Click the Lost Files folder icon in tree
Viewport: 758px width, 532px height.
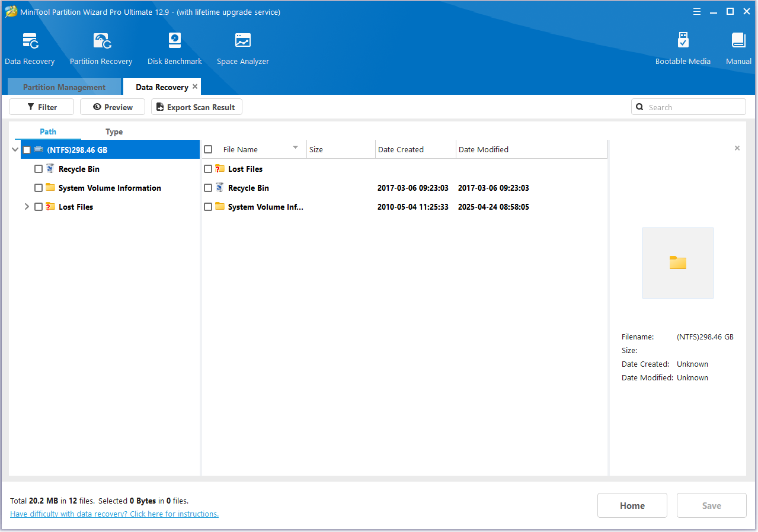(50, 207)
